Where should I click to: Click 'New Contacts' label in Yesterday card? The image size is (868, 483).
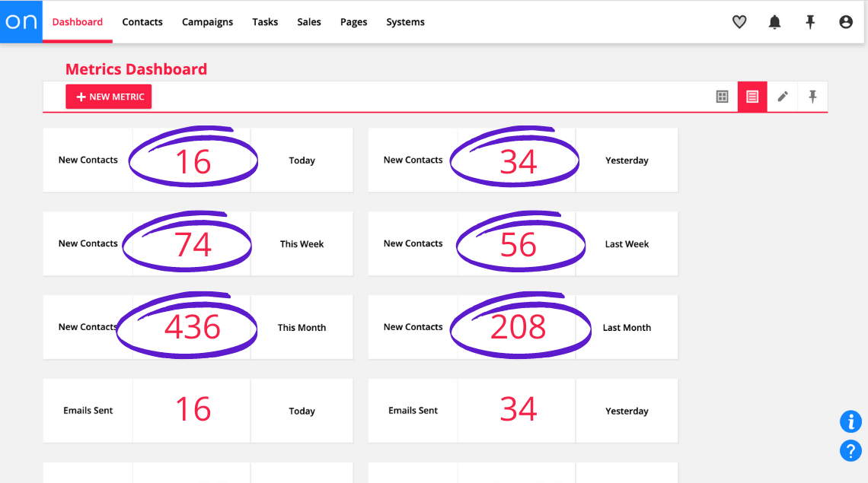click(413, 160)
